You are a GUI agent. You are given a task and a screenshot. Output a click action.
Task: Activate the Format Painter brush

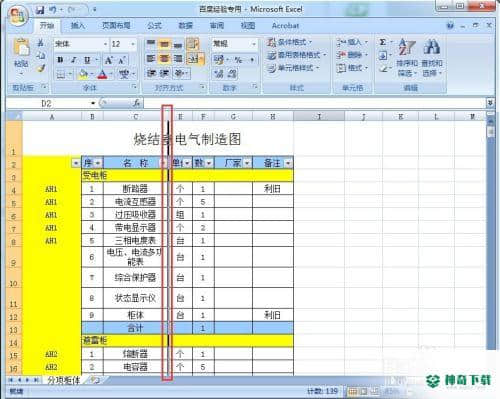coord(41,68)
